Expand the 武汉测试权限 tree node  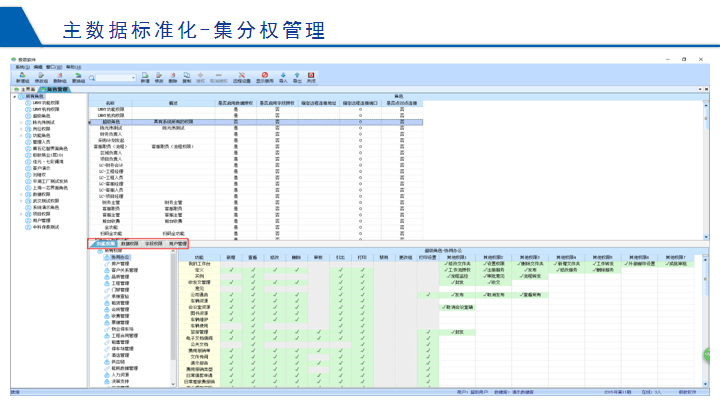coord(21,201)
